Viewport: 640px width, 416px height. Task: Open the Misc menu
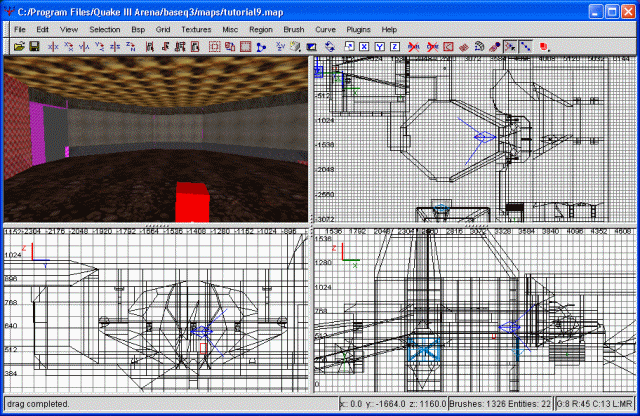[x=230, y=29]
